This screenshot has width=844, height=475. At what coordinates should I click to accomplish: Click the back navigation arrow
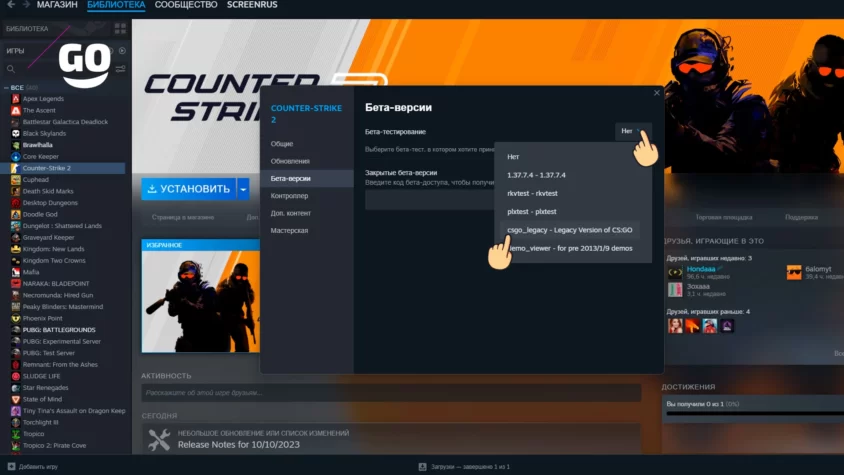click(x=9, y=5)
